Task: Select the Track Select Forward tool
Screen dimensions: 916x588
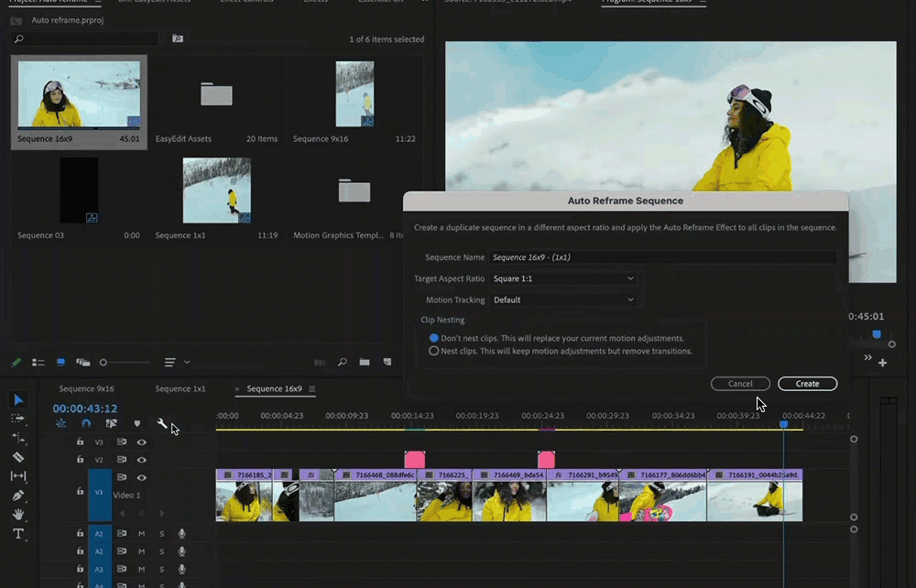Action: (x=18, y=419)
